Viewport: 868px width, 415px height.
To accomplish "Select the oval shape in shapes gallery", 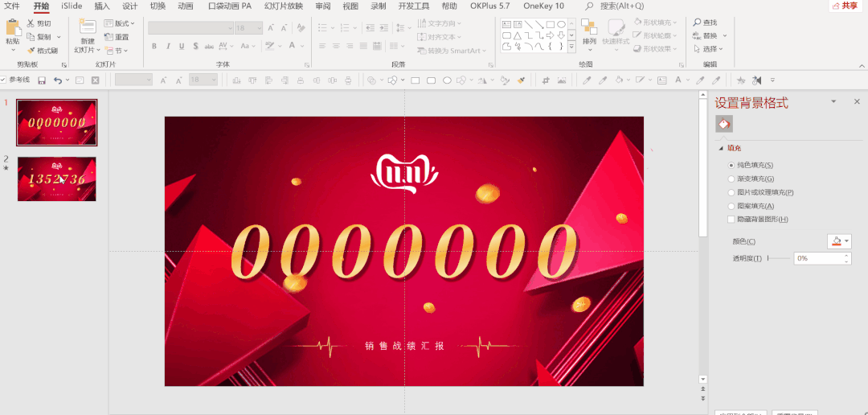I will 561,24.
